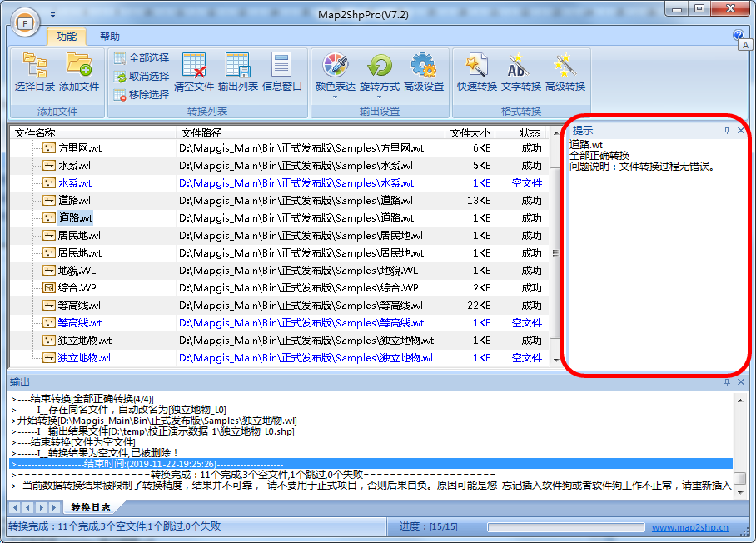Viewport: 756px width, 543px height.
Task: Go to previous log tab arrow
Action: [27, 507]
